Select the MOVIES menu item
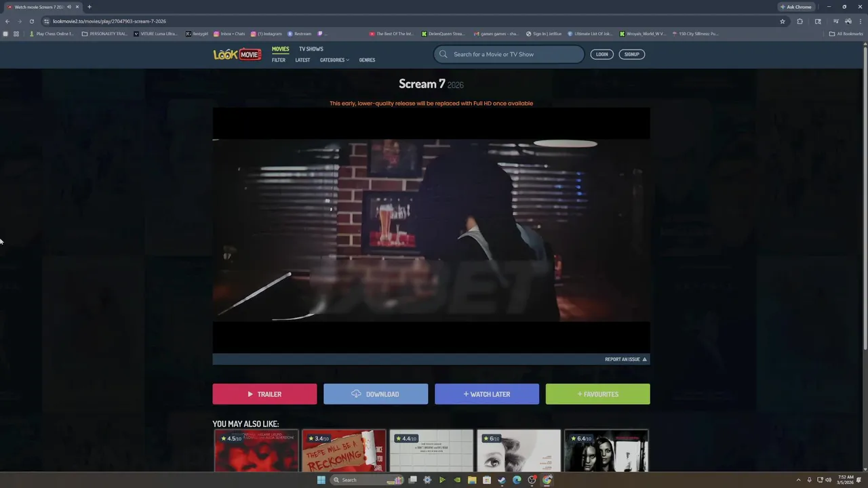This screenshot has width=868, height=488. point(280,49)
